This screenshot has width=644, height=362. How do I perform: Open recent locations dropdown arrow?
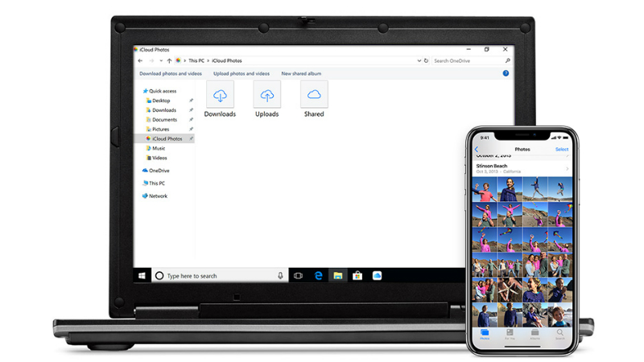click(x=161, y=61)
